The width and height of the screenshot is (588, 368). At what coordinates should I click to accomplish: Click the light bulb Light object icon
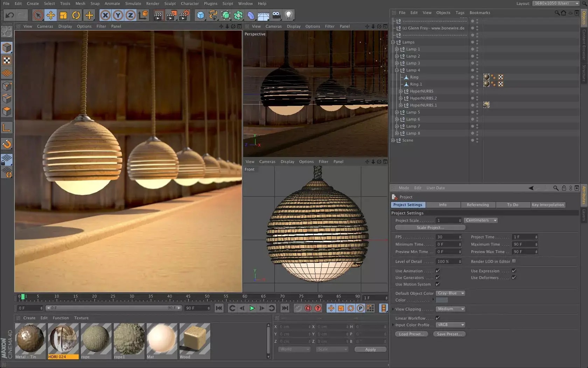288,15
